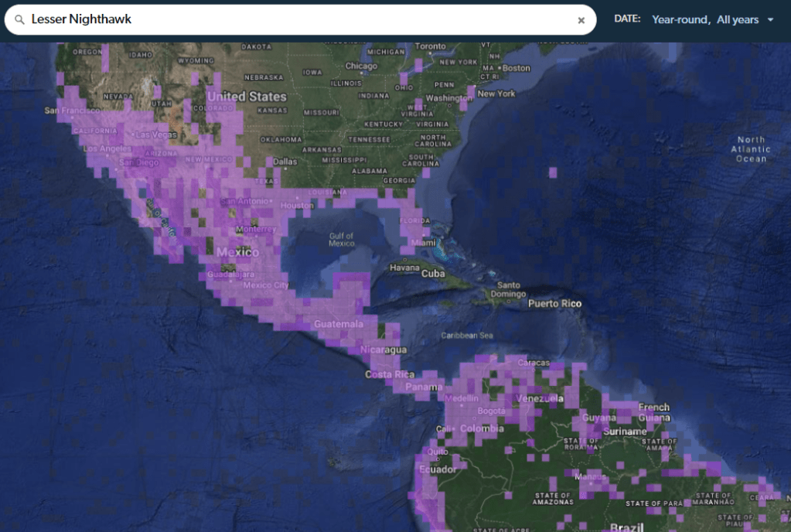The height and width of the screenshot is (532, 791).
Task: Click the DATE label
Action: [627, 19]
